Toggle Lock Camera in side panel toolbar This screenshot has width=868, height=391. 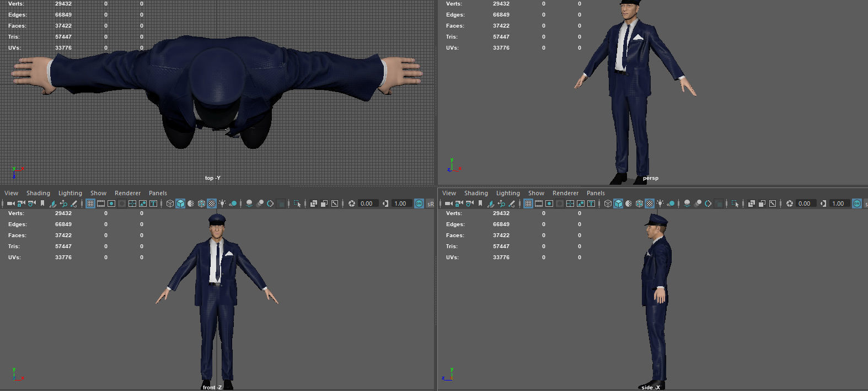[459, 203]
